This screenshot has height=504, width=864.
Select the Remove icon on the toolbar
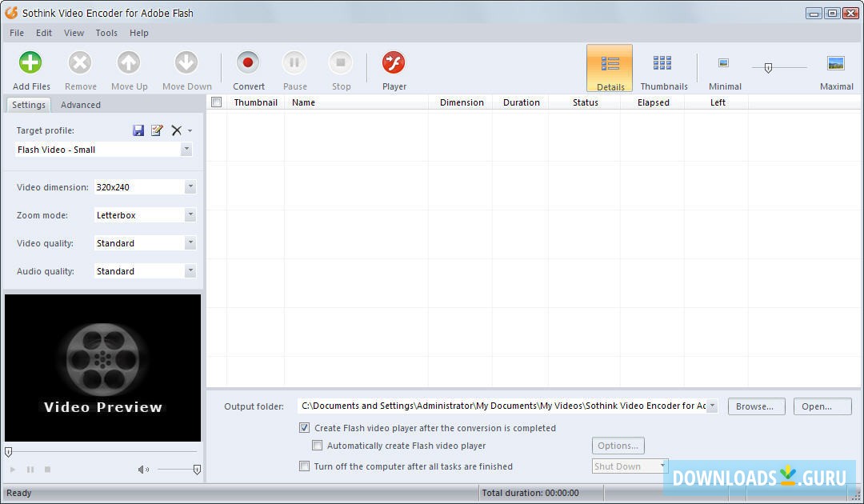pyautogui.click(x=79, y=62)
